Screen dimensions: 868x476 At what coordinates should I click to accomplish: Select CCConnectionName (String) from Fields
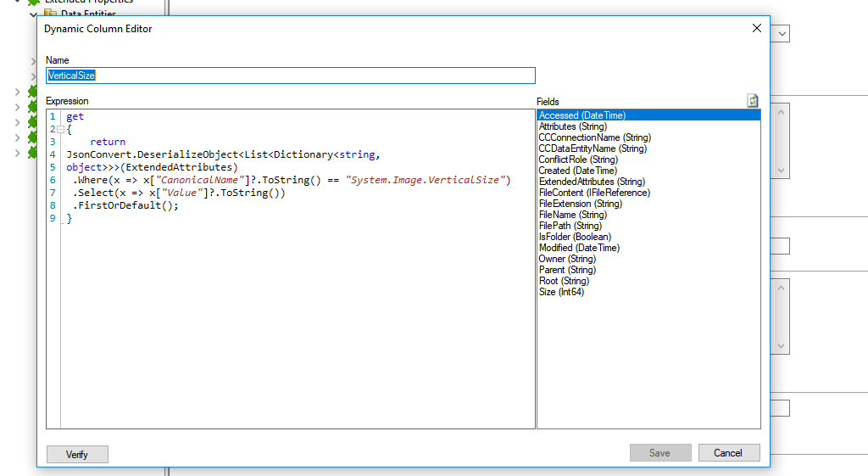[594, 137]
